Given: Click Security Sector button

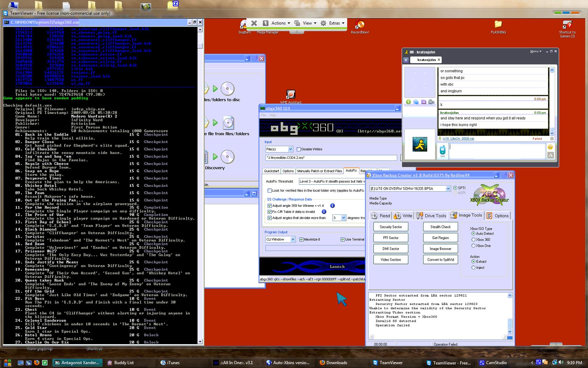Looking at the screenshot, I should [391, 227].
